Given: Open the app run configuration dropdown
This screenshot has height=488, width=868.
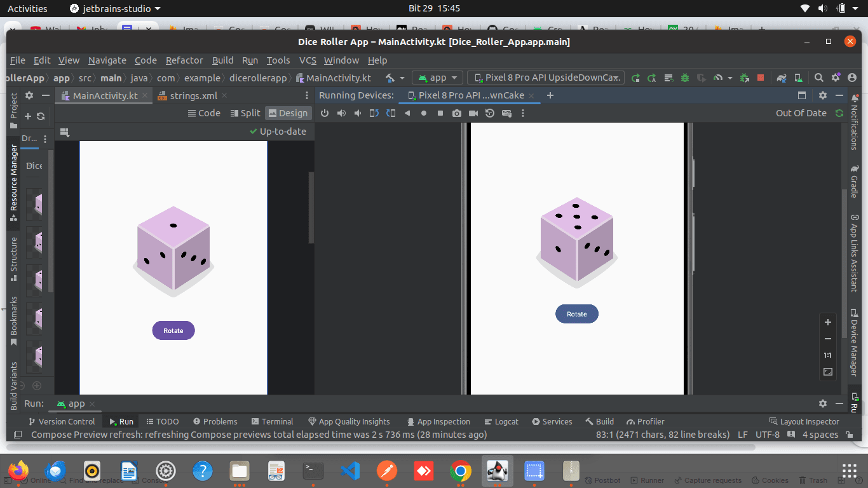Looking at the screenshot, I should [438, 78].
